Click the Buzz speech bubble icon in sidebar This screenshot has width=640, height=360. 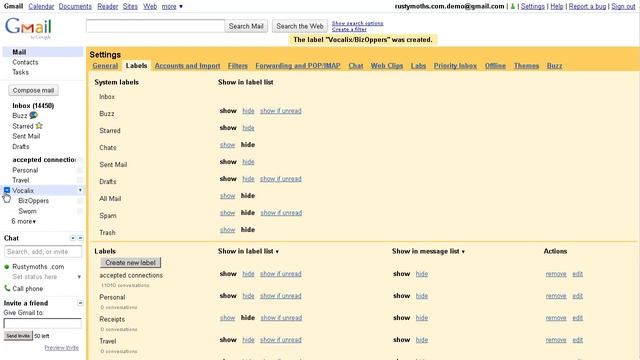(33, 116)
